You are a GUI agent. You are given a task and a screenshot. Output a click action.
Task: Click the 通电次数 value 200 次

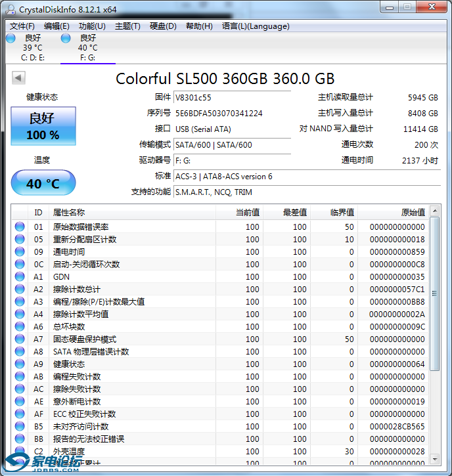coord(426,145)
